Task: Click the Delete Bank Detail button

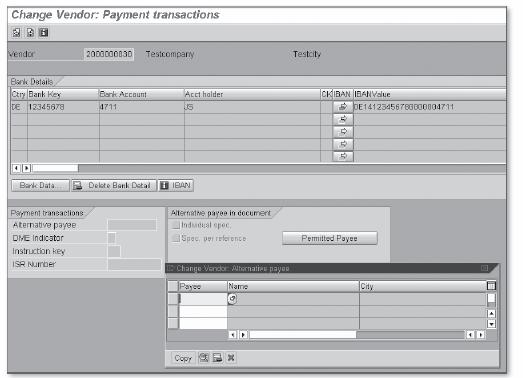Action: [x=114, y=185]
